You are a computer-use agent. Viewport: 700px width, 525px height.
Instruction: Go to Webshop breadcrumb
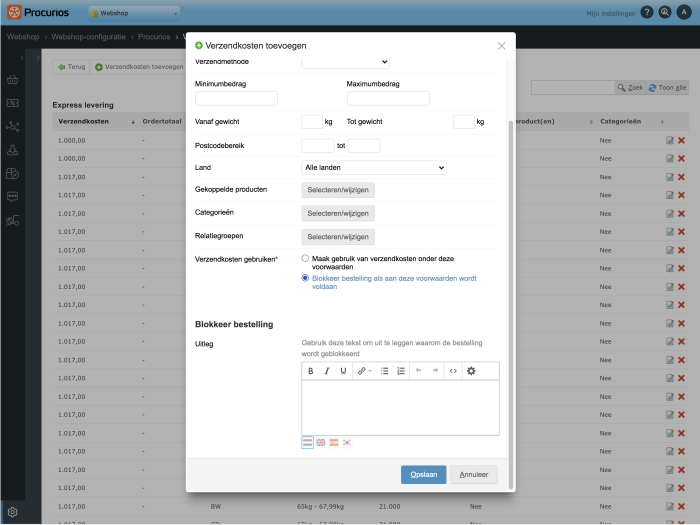(x=23, y=37)
